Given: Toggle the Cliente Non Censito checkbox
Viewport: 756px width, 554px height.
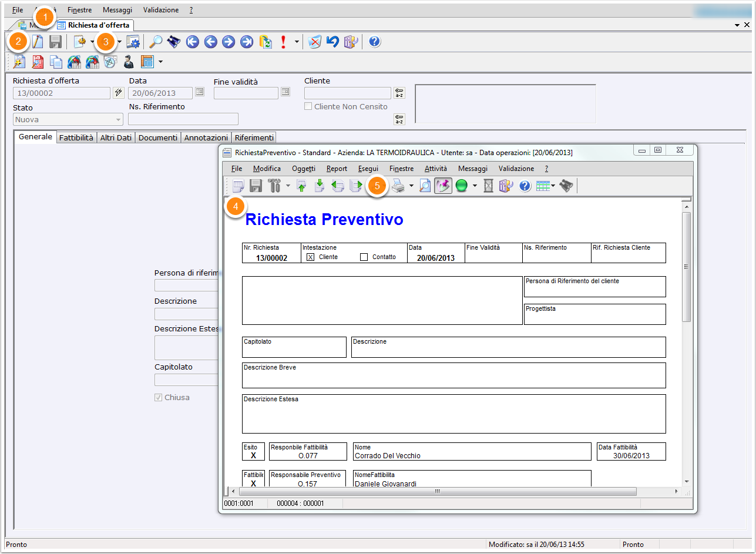Looking at the screenshot, I should (x=308, y=107).
